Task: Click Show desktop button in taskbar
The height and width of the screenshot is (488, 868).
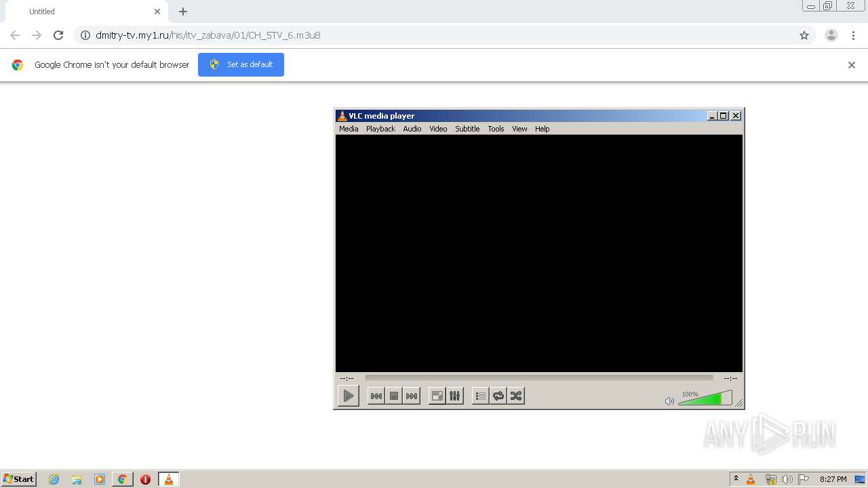Action: pyautogui.click(x=860, y=479)
